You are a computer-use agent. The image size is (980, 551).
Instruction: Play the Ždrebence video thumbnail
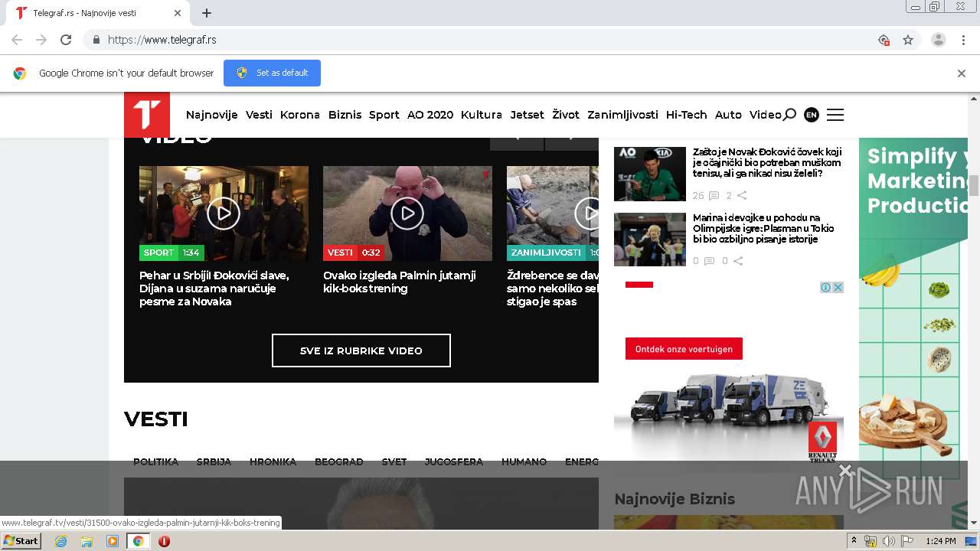(553, 214)
